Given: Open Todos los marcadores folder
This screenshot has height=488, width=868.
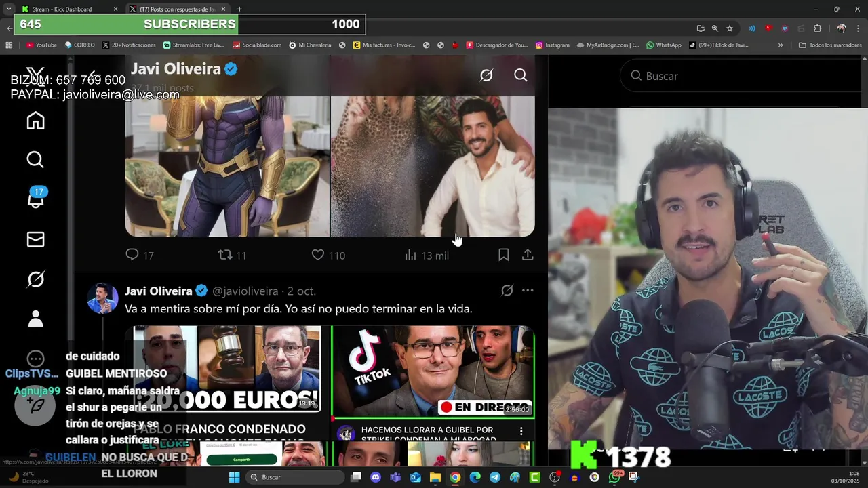Looking at the screenshot, I should pos(830,45).
